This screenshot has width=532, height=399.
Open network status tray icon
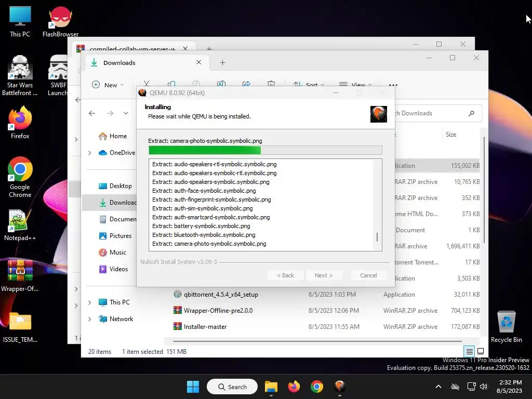(471, 387)
